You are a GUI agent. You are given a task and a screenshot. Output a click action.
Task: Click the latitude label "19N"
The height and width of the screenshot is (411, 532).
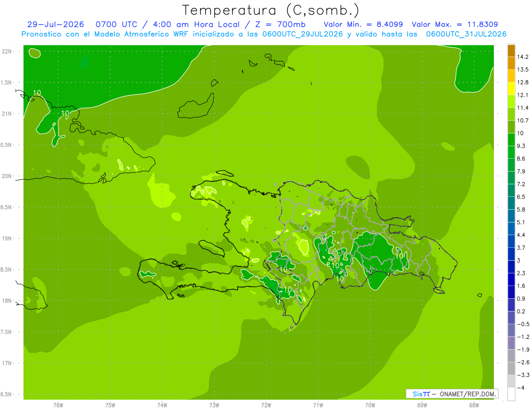(x=7, y=239)
